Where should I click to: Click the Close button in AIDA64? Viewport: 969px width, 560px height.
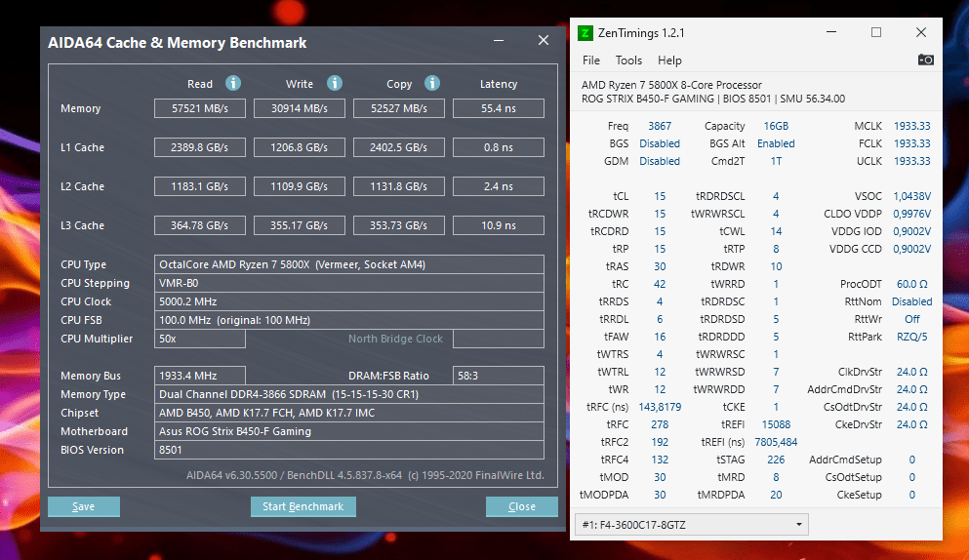point(521,507)
